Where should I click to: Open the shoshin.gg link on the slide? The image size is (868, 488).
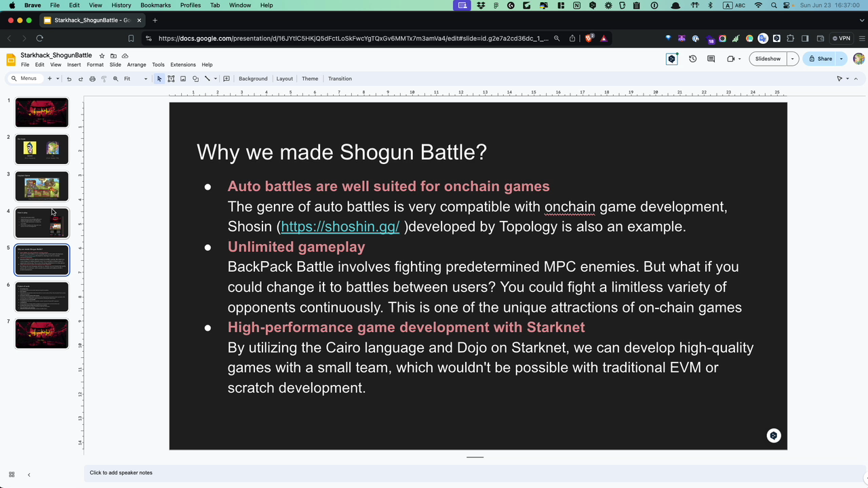pos(340,226)
